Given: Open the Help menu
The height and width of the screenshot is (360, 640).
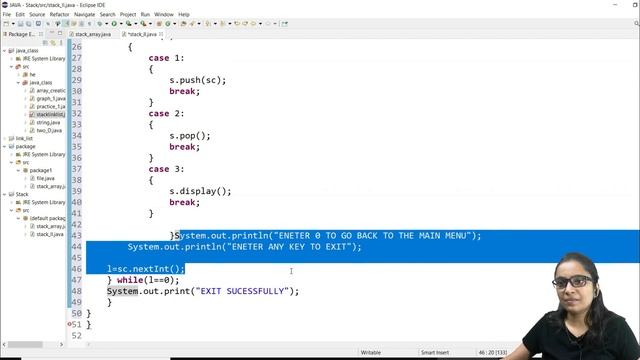Looking at the screenshot, I should point(184,14).
